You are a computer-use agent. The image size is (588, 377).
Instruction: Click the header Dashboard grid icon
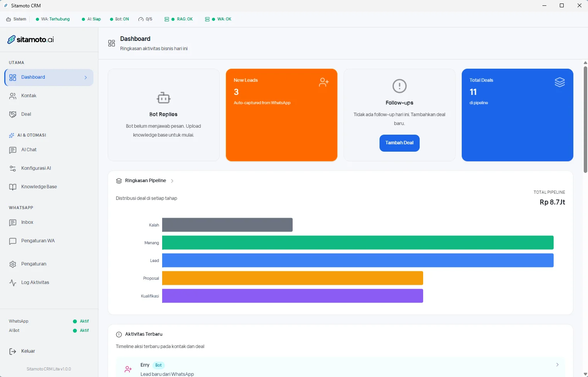[112, 44]
